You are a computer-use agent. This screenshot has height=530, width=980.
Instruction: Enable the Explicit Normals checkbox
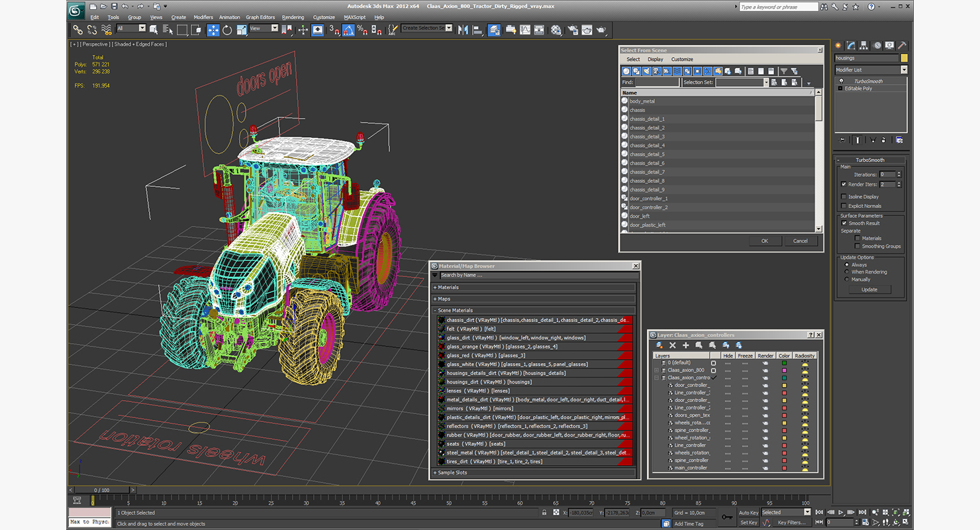click(844, 206)
